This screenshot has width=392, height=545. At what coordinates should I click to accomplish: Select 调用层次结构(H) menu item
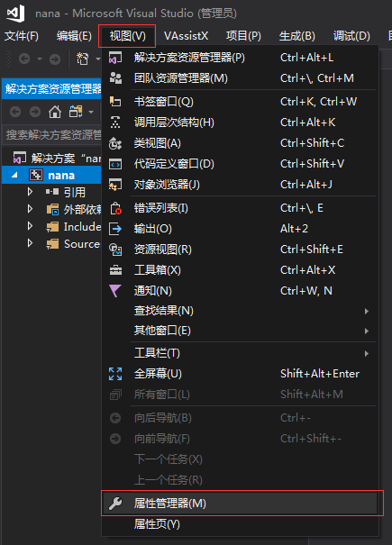pos(240,123)
